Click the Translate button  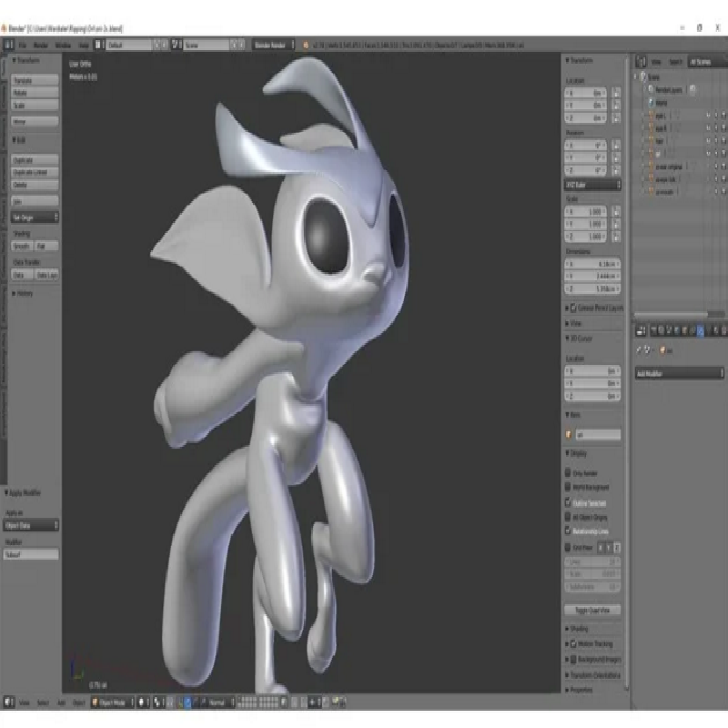pos(35,80)
